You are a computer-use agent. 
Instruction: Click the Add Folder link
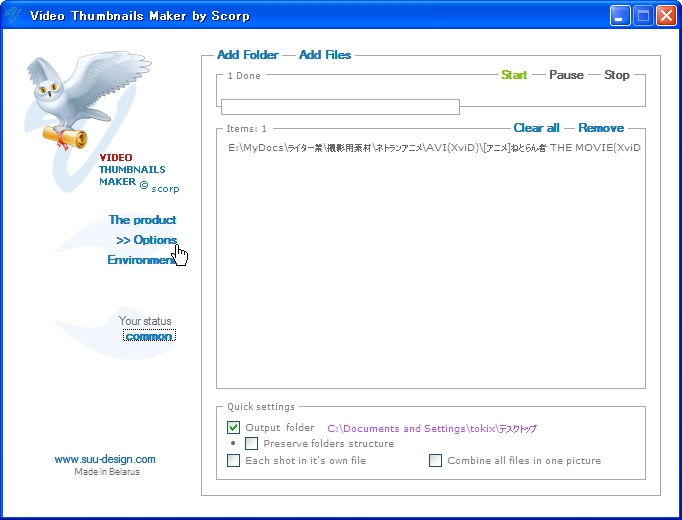(x=247, y=55)
